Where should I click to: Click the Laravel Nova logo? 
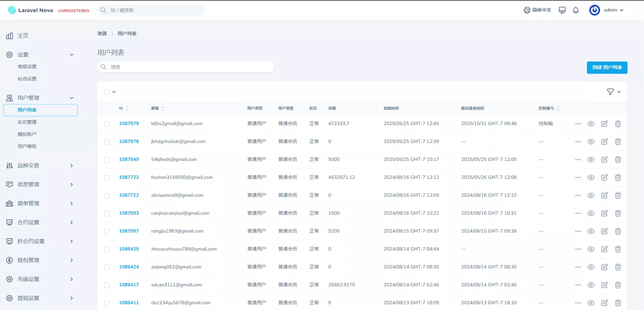[30, 10]
